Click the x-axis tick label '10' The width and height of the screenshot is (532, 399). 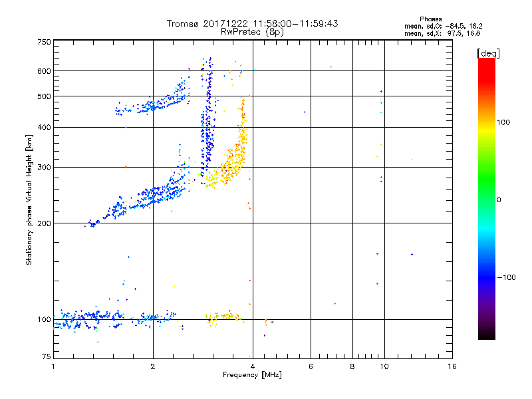click(x=384, y=366)
